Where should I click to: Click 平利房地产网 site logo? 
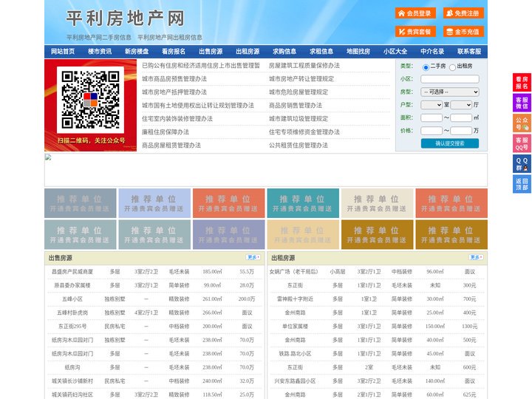tap(125, 18)
